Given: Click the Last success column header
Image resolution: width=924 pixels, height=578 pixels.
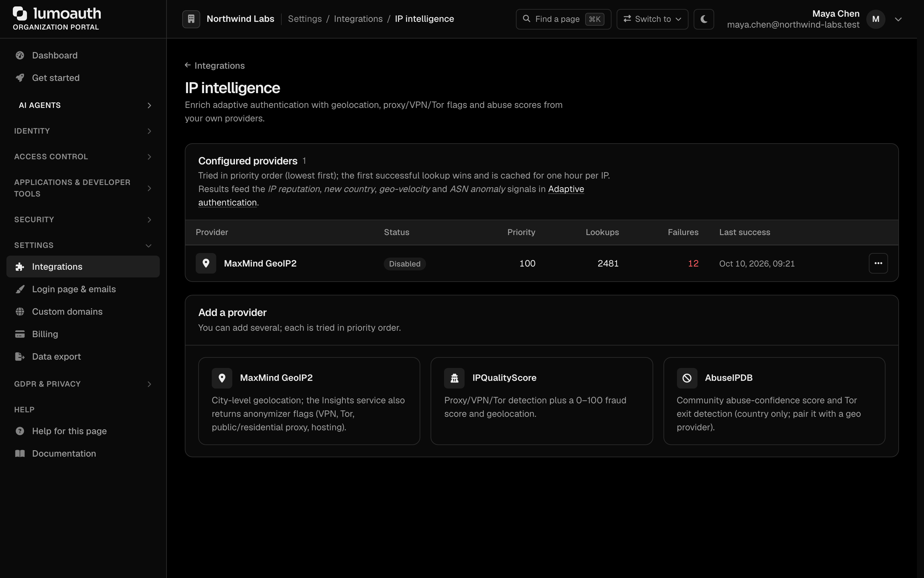Looking at the screenshot, I should click(745, 232).
